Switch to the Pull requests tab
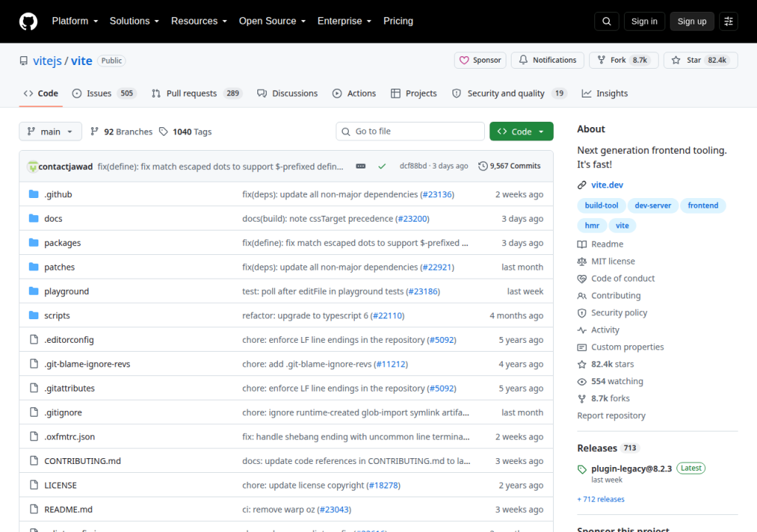Viewport: 757px width, 532px height. pos(197,93)
